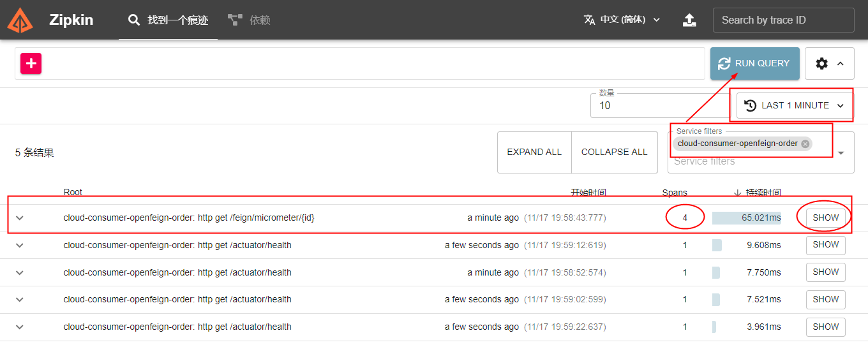Show the 65.021ms trace
Image resolution: width=868 pixels, height=354 pixels.
coord(826,218)
